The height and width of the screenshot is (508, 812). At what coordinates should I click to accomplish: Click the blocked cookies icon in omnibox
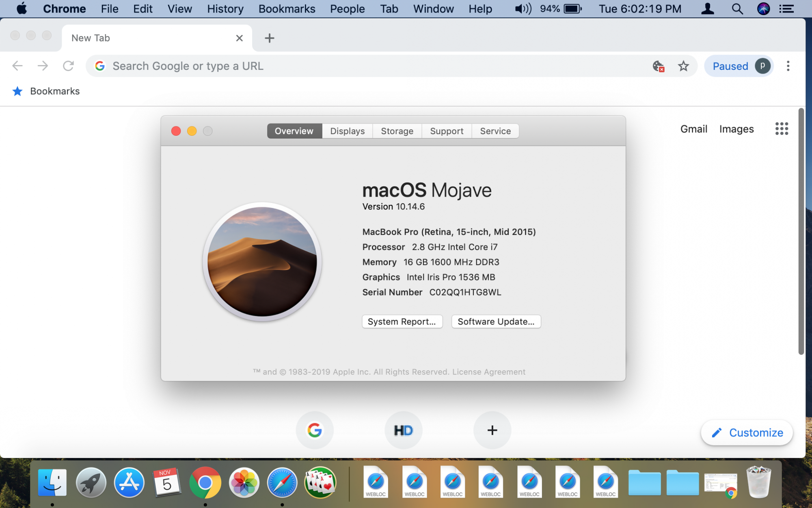pos(658,66)
